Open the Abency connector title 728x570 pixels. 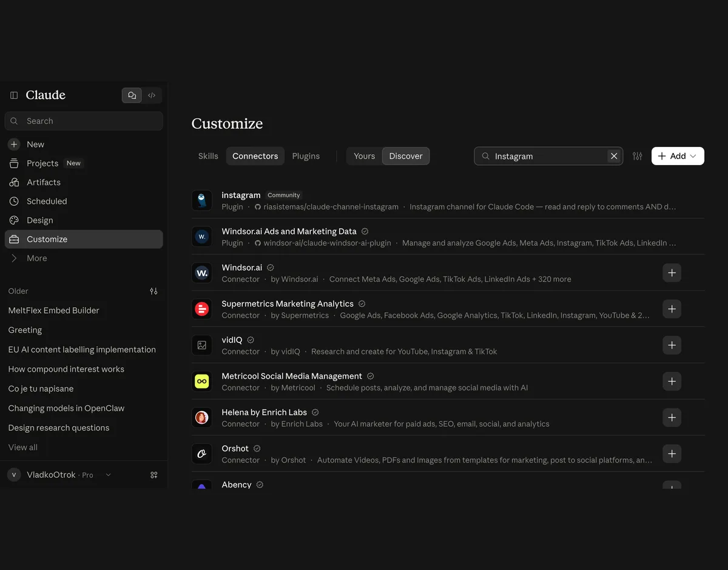pos(237,484)
